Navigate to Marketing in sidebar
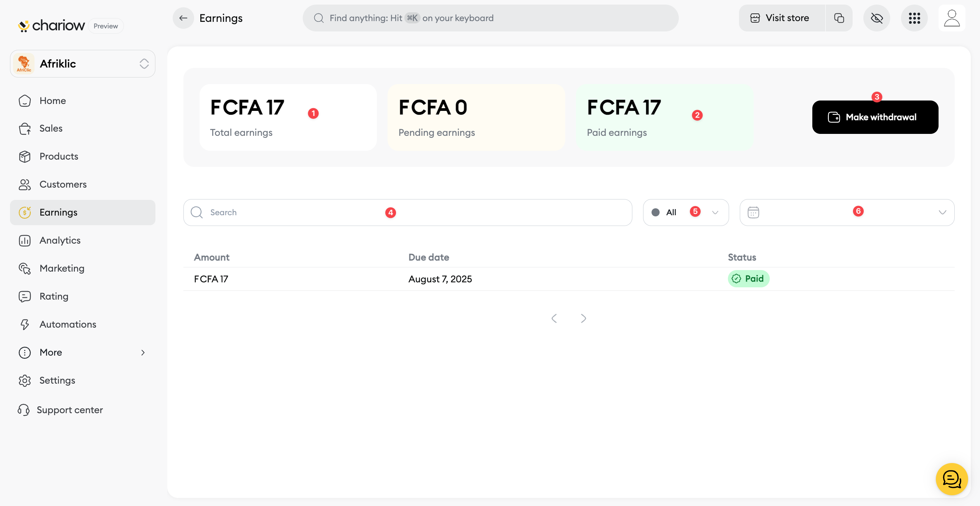 pos(62,268)
